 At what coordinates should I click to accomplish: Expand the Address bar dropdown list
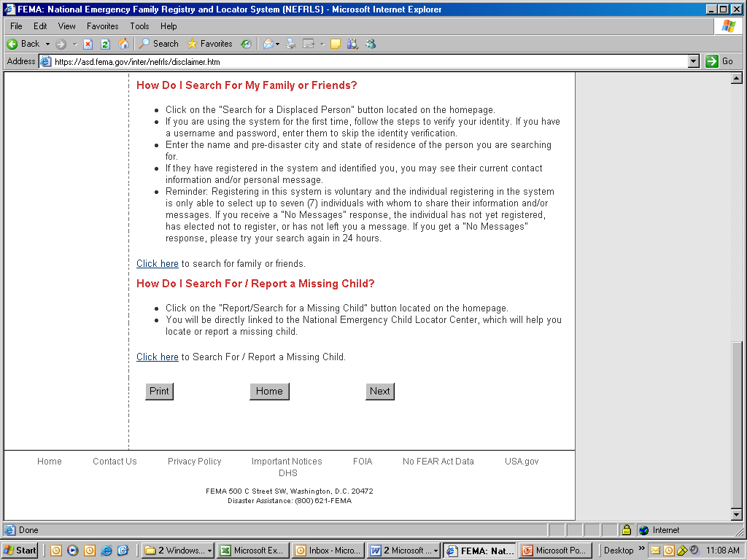click(x=694, y=61)
